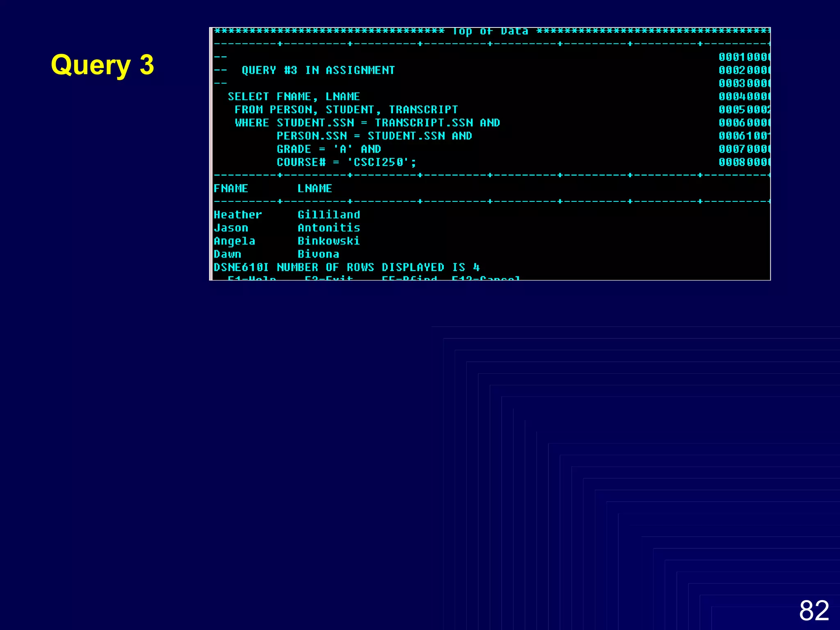Select the Angela Binkowski result row
The image size is (840, 630).
click(x=287, y=241)
